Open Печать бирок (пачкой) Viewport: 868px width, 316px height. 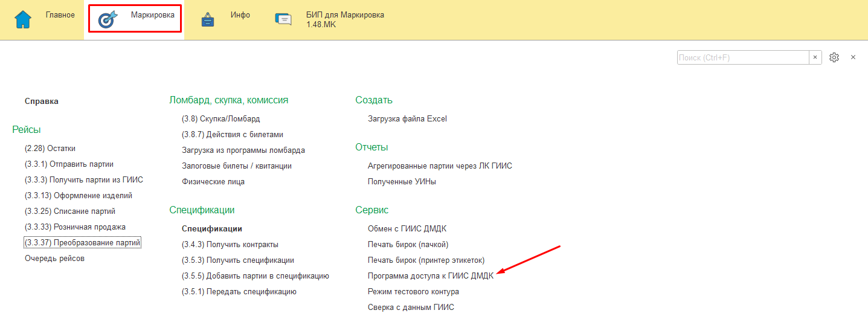click(x=408, y=245)
